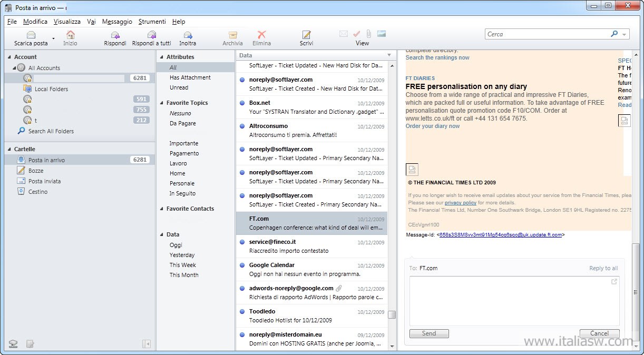The height and width of the screenshot is (355, 644).
Task: Toggle unread dot on Toodledo message
Action: click(242, 311)
